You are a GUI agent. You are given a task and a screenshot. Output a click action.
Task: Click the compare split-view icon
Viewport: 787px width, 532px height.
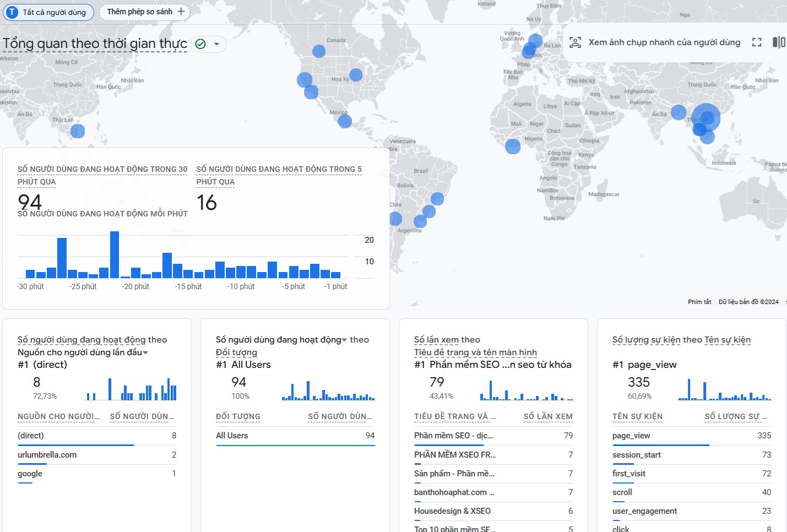(x=779, y=42)
